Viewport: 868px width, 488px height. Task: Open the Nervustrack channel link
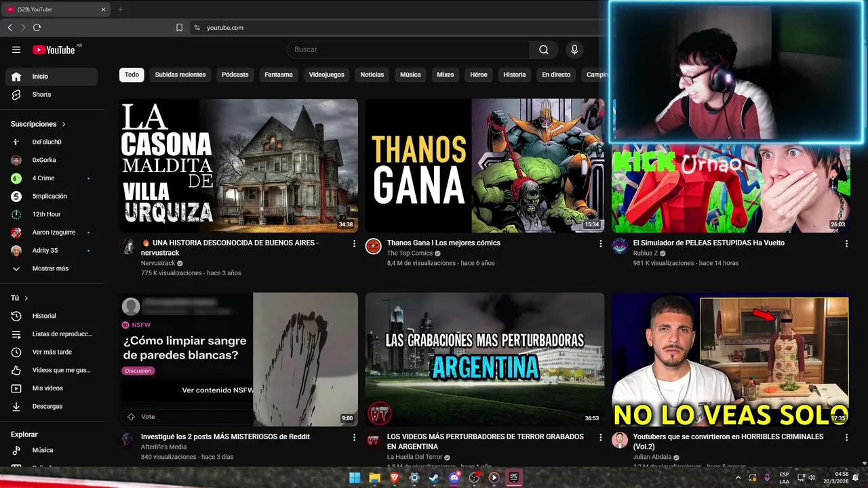(x=158, y=263)
